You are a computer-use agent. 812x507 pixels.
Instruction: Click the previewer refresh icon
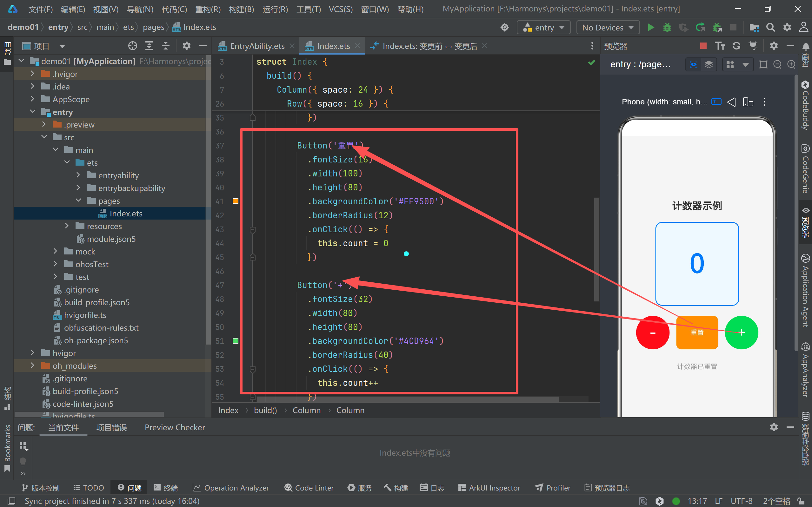click(736, 46)
